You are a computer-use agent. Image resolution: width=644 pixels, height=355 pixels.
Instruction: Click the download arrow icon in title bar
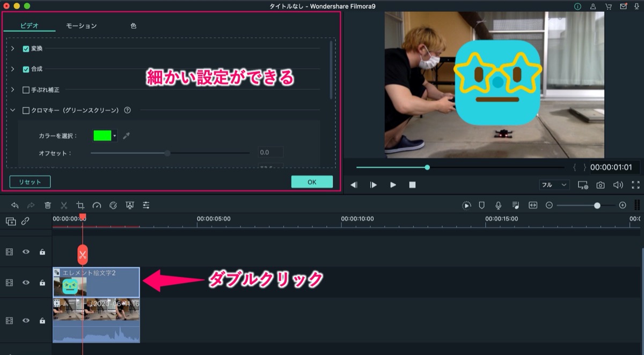[x=637, y=6]
